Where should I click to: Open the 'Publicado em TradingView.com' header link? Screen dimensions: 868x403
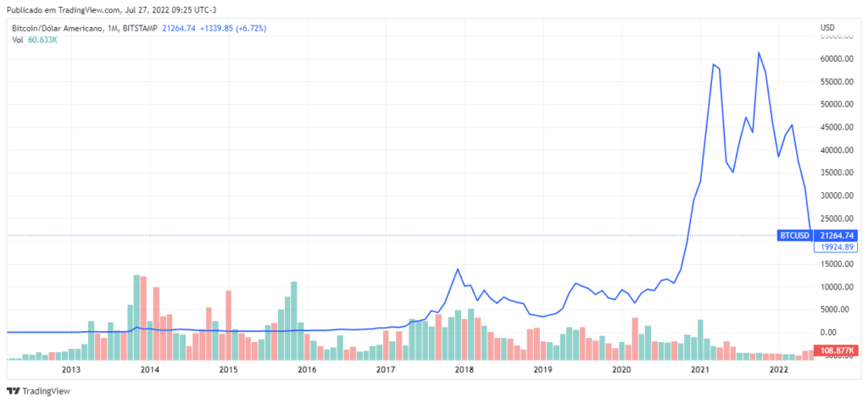[68, 9]
